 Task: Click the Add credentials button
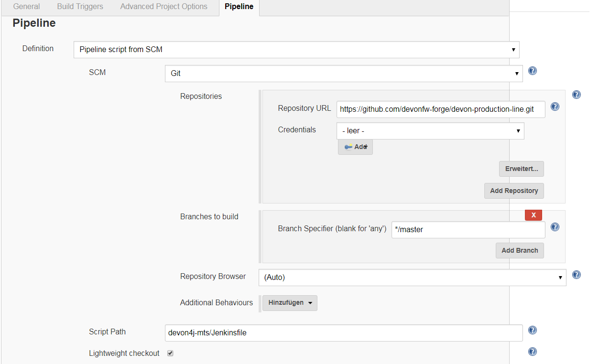click(x=355, y=147)
